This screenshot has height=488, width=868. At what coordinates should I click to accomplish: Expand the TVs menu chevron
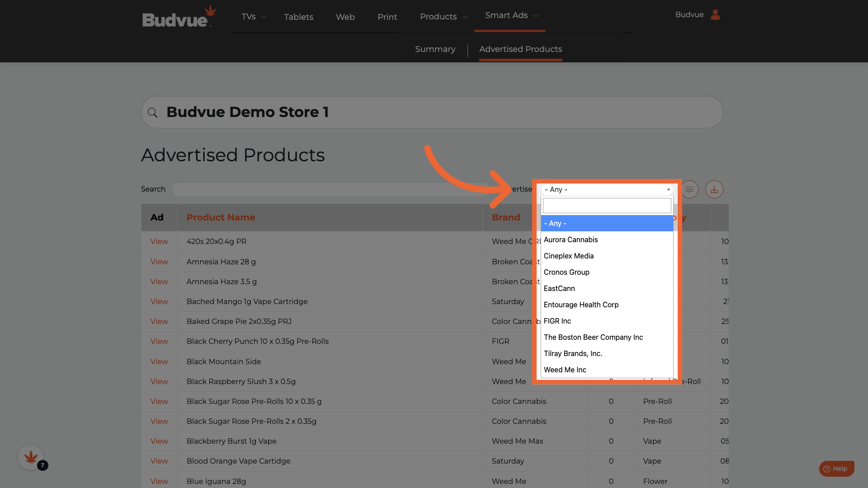(x=264, y=17)
